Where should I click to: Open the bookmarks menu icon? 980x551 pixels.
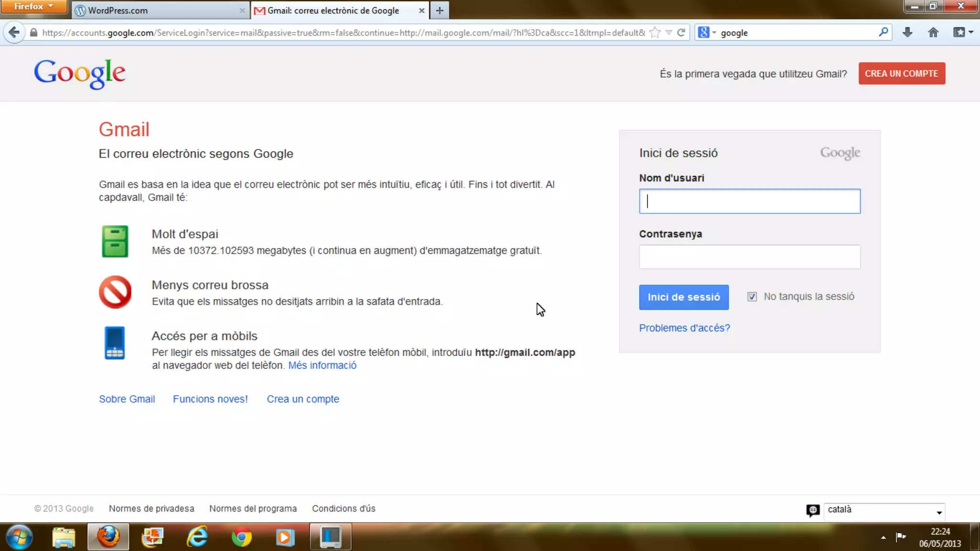pyautogui.click(x=959, y=33)
